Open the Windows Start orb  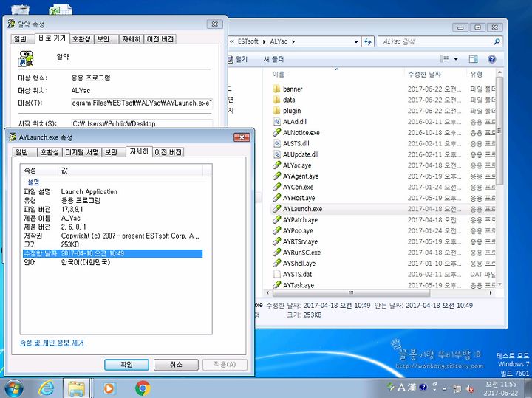pos(14,388)
